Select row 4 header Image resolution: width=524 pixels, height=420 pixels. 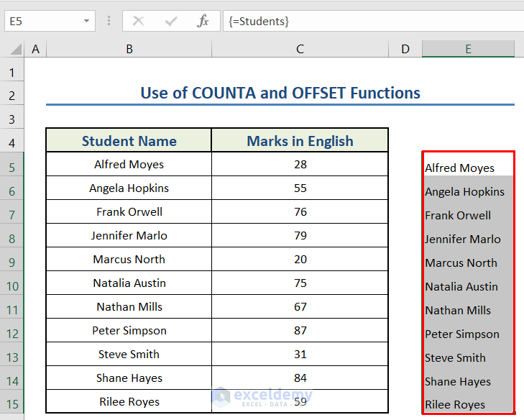pyautogui.click(x=12, y=143)
